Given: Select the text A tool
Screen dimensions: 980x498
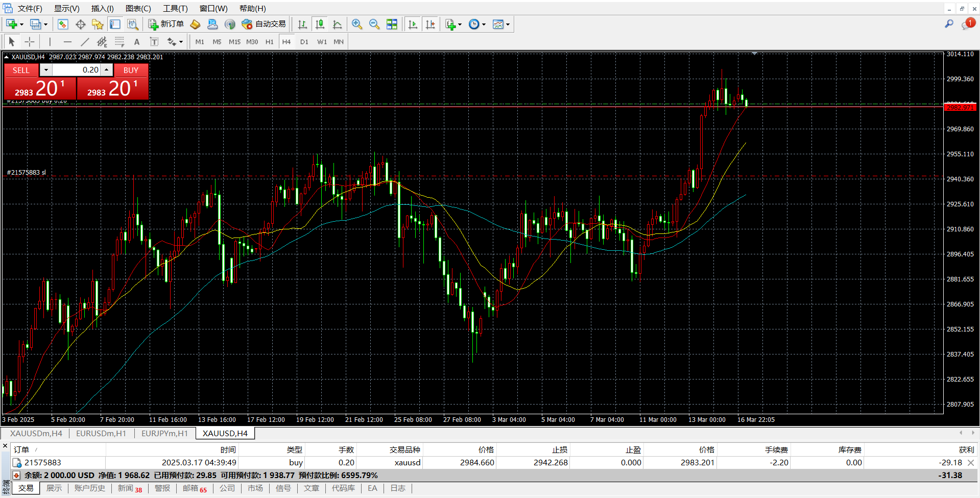Looking at the screenshot, I should (136, 42).
